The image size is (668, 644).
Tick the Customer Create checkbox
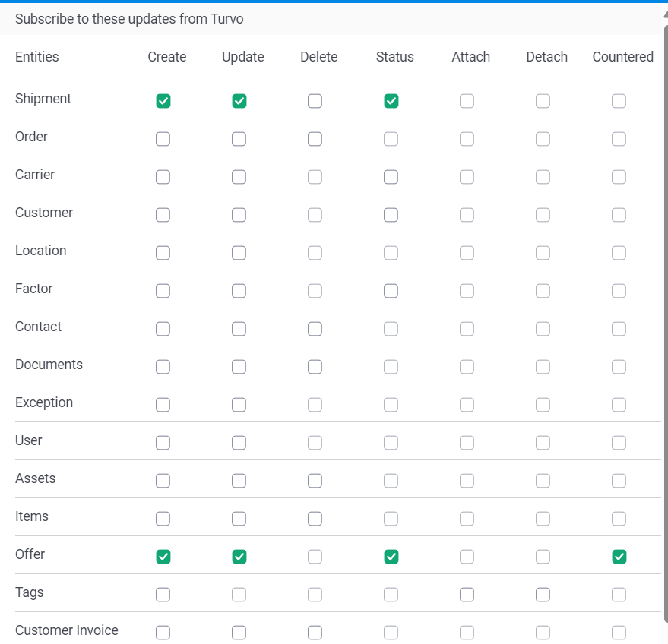click(163, 215)
